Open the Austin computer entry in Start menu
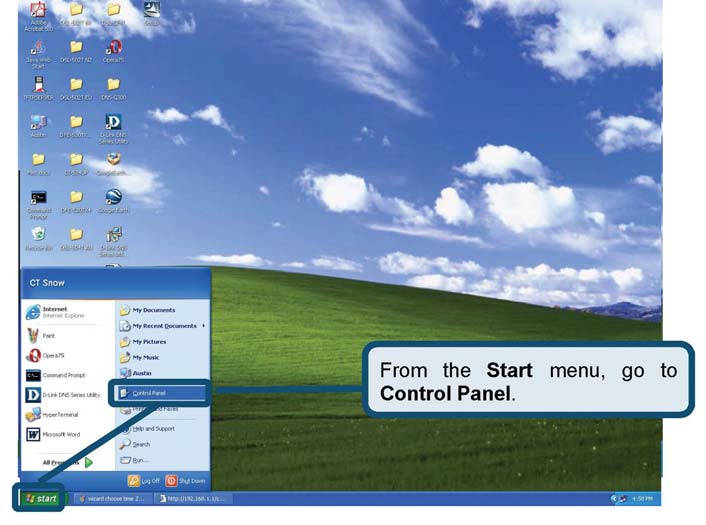706x525 pixels. coord(136,373)
